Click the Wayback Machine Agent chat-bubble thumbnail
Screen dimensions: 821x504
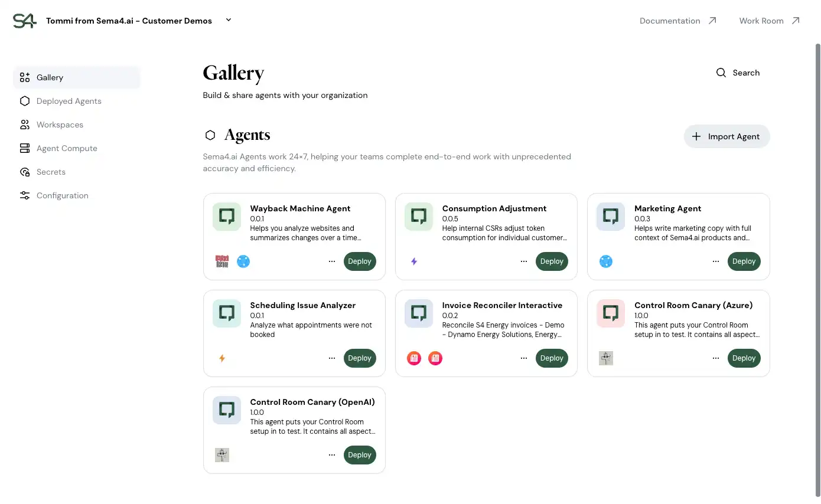click(226, 216)
